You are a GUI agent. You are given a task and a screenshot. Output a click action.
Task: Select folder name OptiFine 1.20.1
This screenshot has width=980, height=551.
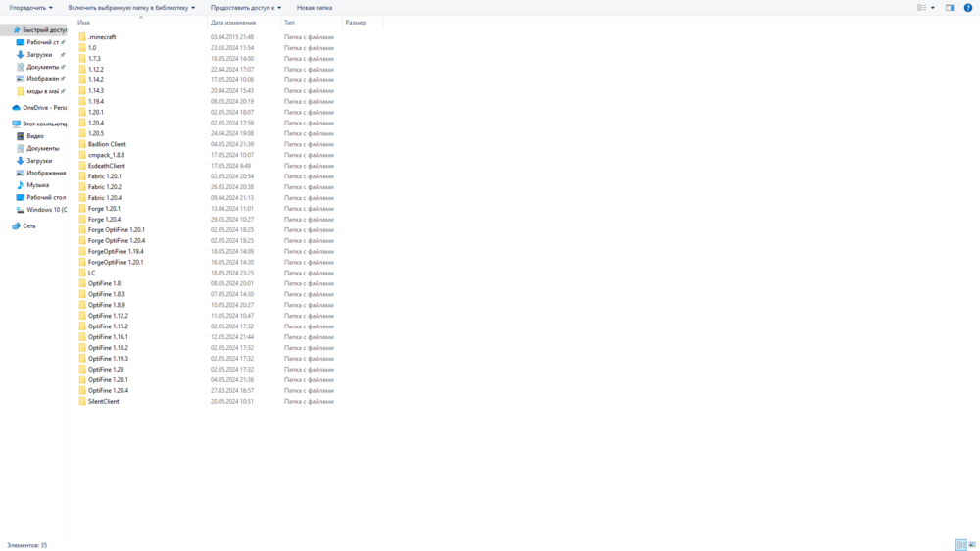point(108,379)
